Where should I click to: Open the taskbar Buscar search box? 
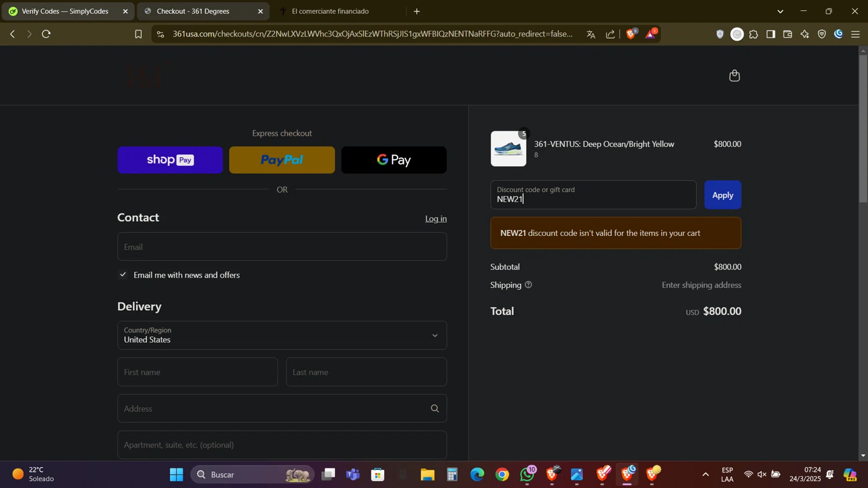click(x=252, y=475)
